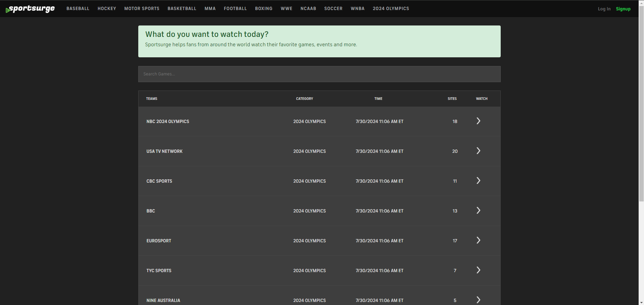Navigate to FOOTBALL streams
Screen dimensions: 644x305
point(235,8)
